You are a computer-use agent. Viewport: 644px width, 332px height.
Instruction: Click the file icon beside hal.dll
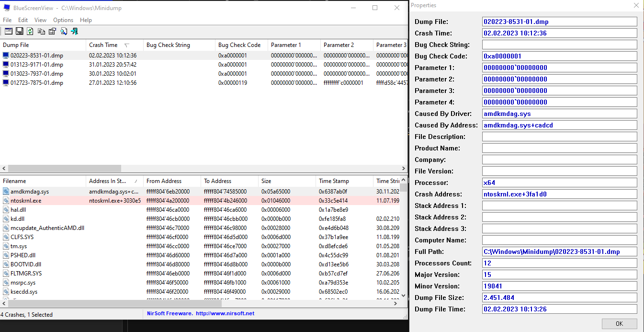[x=6, y=210]
